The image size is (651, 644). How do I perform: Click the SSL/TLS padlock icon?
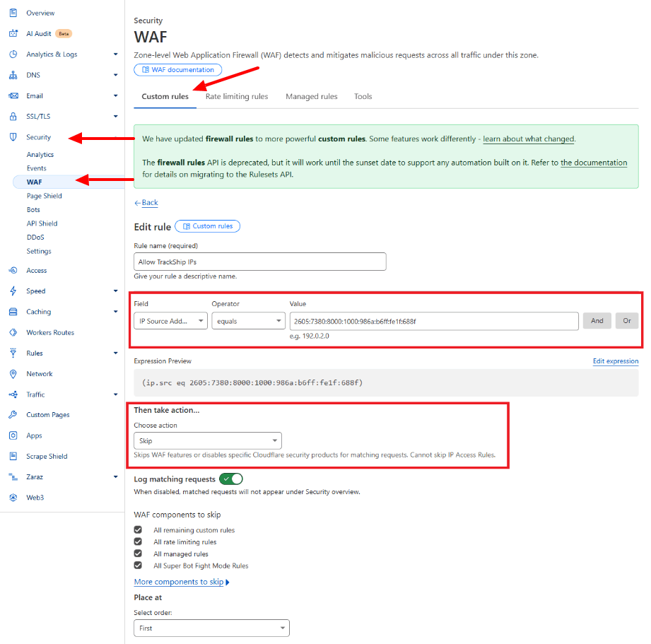pos(13,116)
